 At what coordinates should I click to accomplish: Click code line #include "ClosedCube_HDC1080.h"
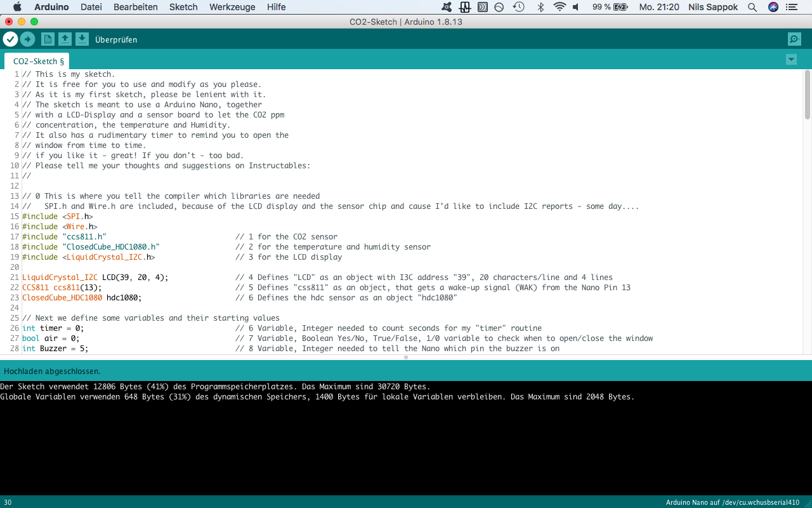point(91,247)
